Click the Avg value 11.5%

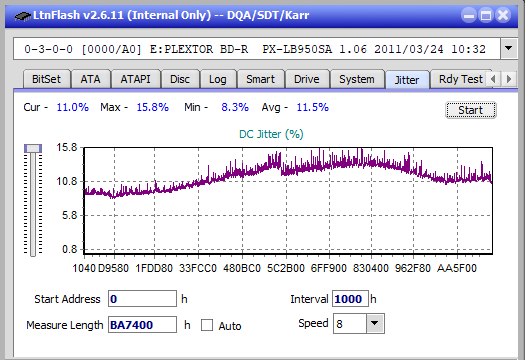[313, 107]
